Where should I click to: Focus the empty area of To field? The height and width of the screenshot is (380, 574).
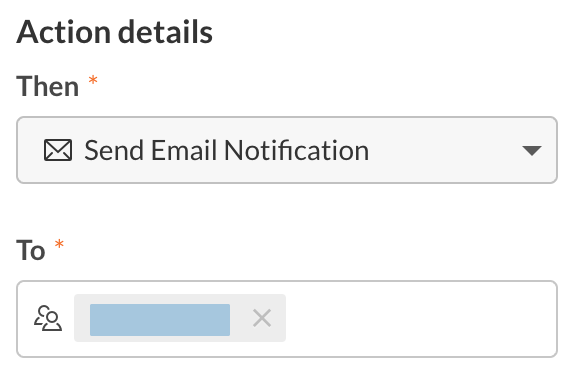(421, 318)
